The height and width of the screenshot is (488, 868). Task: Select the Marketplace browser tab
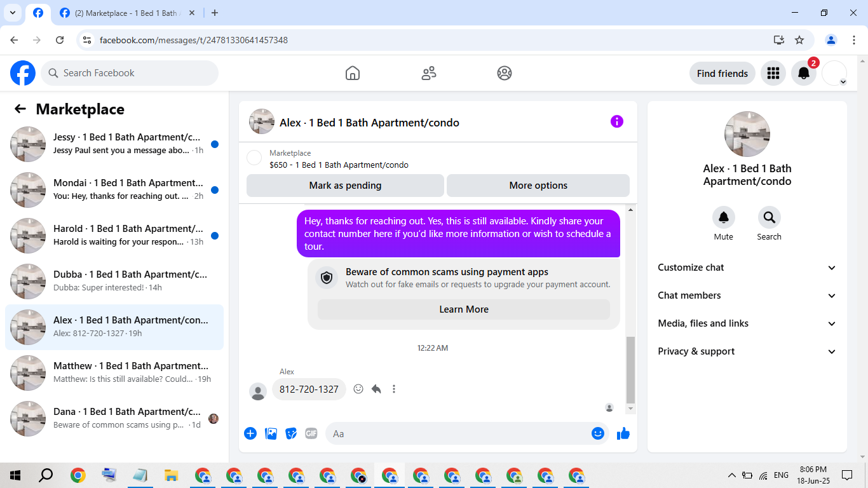[x=127, y=13]
